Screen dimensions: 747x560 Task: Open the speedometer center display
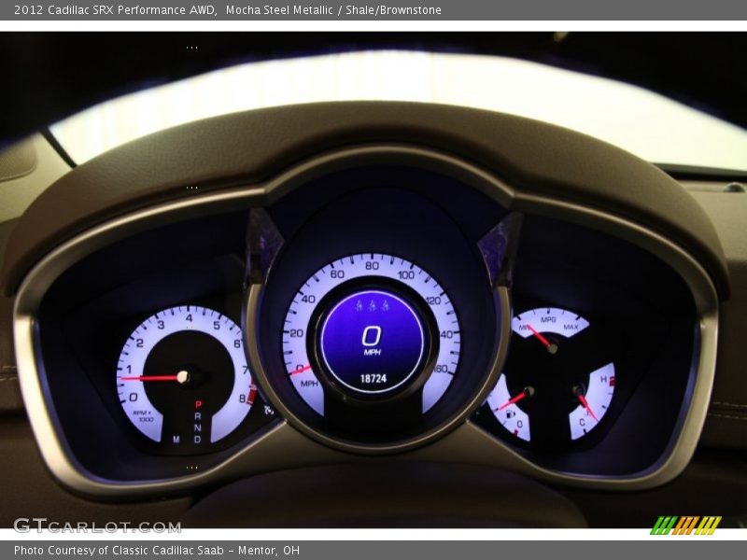[372, 336]
